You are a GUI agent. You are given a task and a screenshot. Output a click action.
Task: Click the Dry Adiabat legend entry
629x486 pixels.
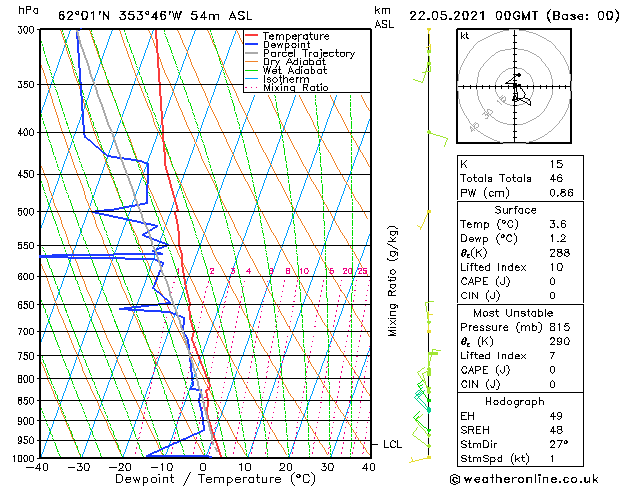pyautogui.click(x=286, y=62)
